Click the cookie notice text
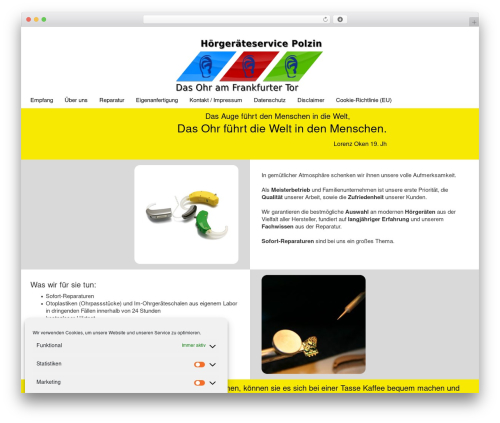The height and width of the screenshot is (423, 500). tap(117, 333)
